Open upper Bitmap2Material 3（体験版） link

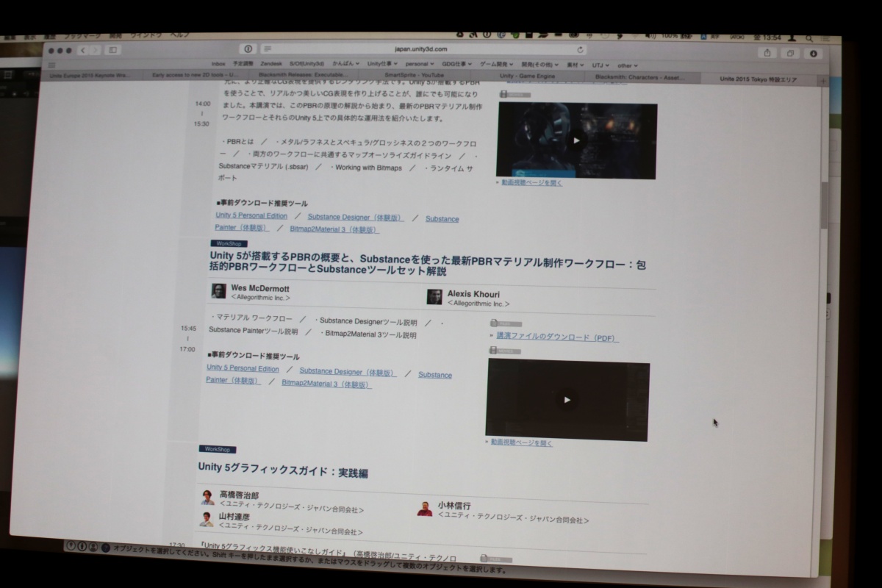[x=334, y=230]
